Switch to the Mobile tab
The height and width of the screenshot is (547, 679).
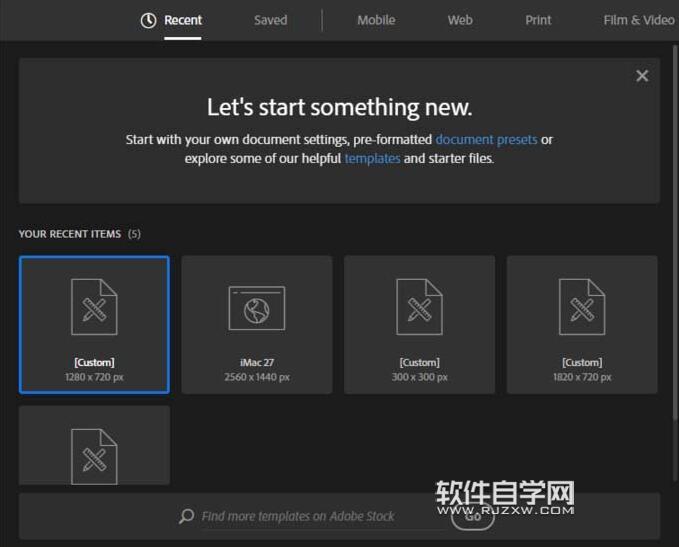376,20
